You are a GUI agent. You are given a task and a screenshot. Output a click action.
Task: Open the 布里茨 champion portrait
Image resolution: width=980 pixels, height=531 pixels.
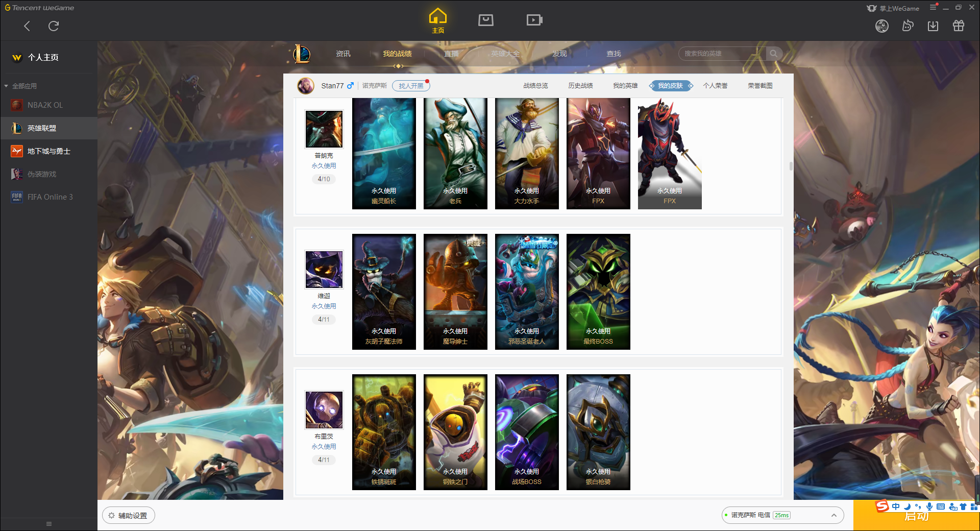coord(324,409)
